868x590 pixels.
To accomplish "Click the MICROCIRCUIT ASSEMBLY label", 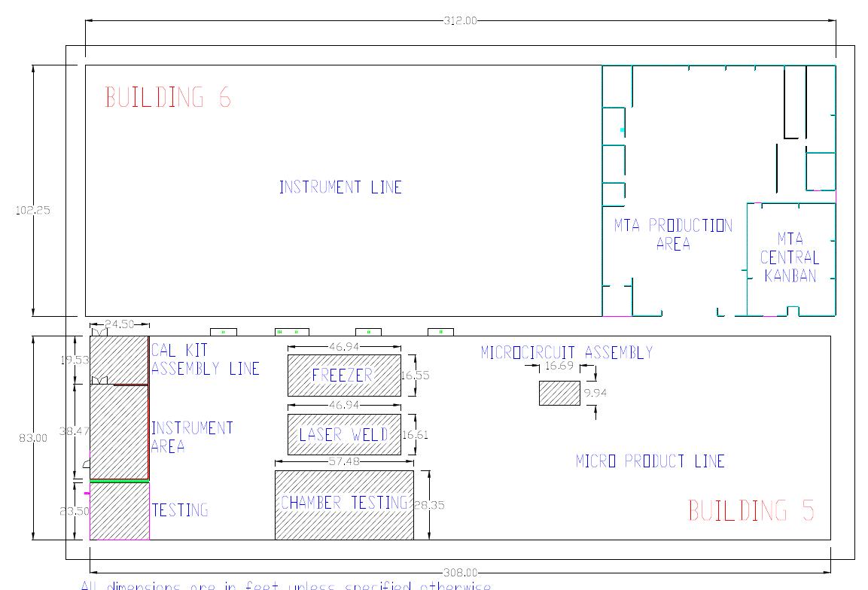I will [567, 352].
